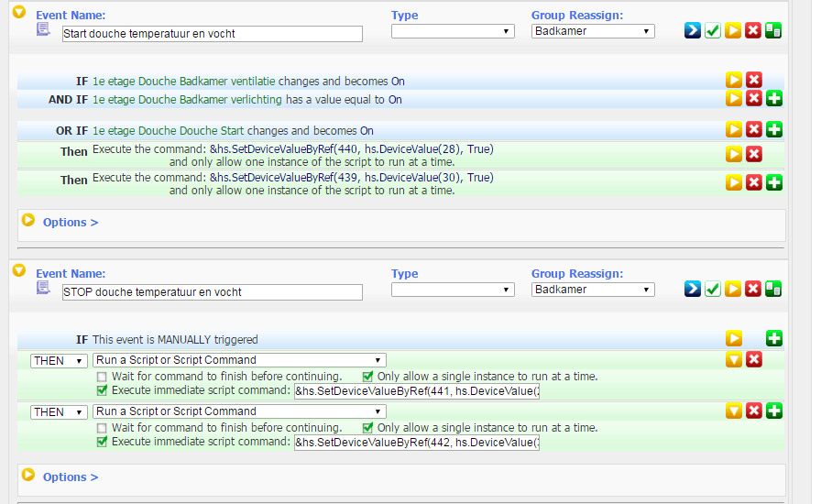Delete the verlichting AND IF condition
This screenshot has height=504, width=832.
(754, 98)
